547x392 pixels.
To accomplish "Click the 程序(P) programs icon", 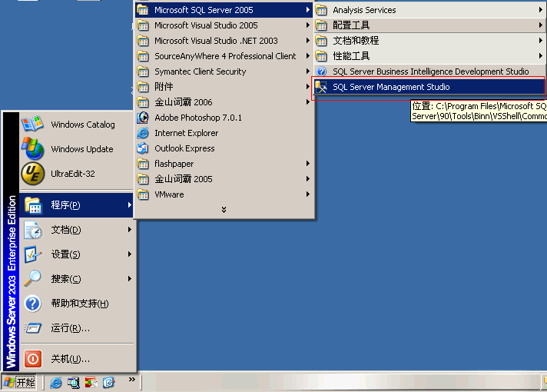I will (x=33, y=205).
